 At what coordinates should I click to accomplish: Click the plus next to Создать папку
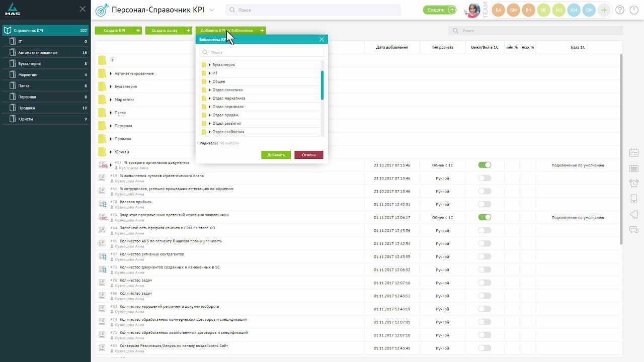pos(189,31)
